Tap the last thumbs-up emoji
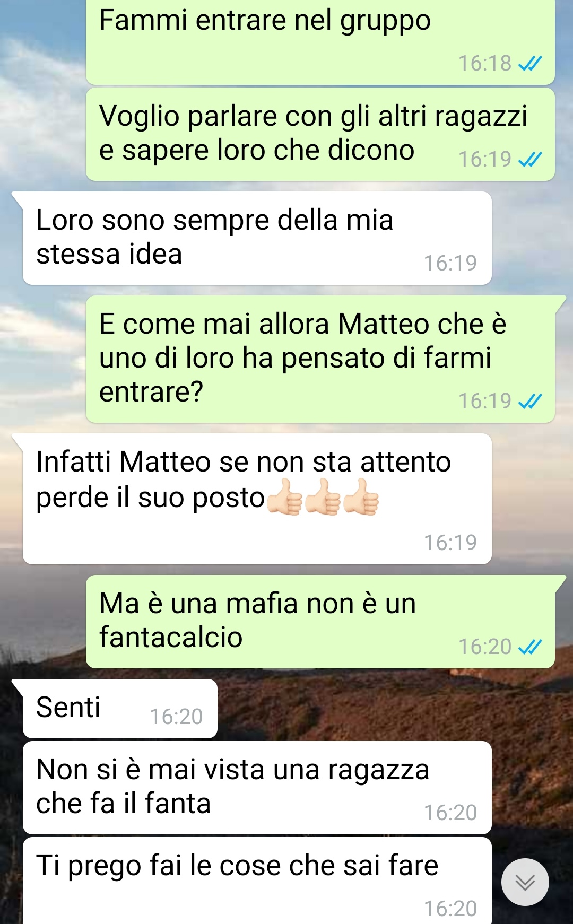The image size is (573, 924). (361, 497)
